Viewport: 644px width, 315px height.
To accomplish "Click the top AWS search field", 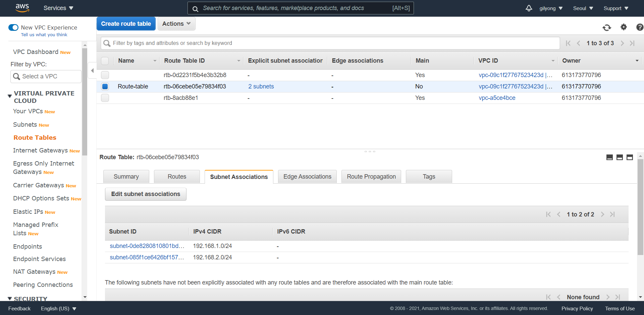I will (301, 8).
